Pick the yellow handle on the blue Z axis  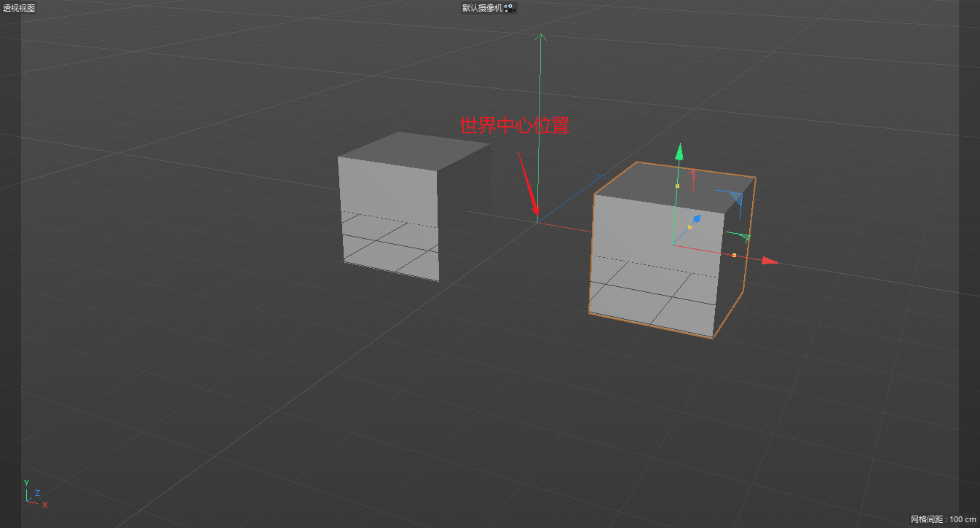tap(689, 227)
